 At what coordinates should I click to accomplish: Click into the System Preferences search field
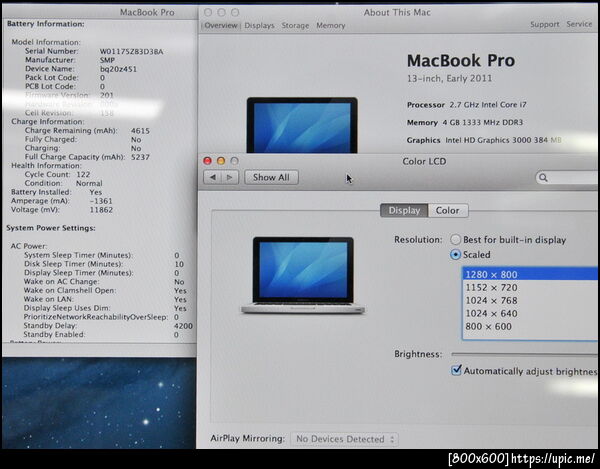click(567, 178)
